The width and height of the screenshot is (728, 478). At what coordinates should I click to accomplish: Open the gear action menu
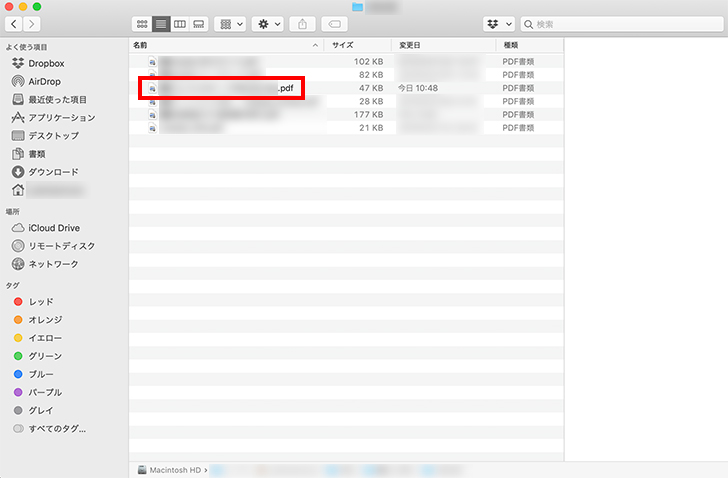pos(268,24)
